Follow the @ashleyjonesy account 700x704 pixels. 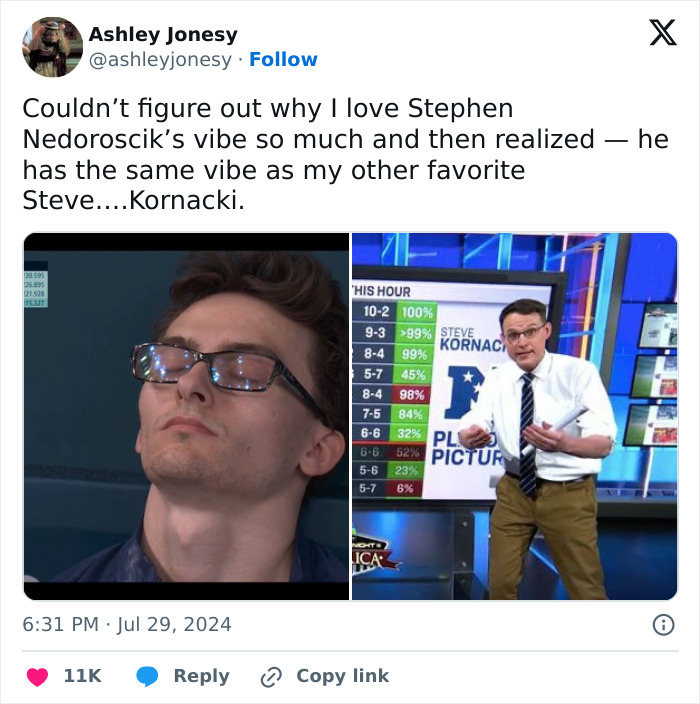point(283,59)
